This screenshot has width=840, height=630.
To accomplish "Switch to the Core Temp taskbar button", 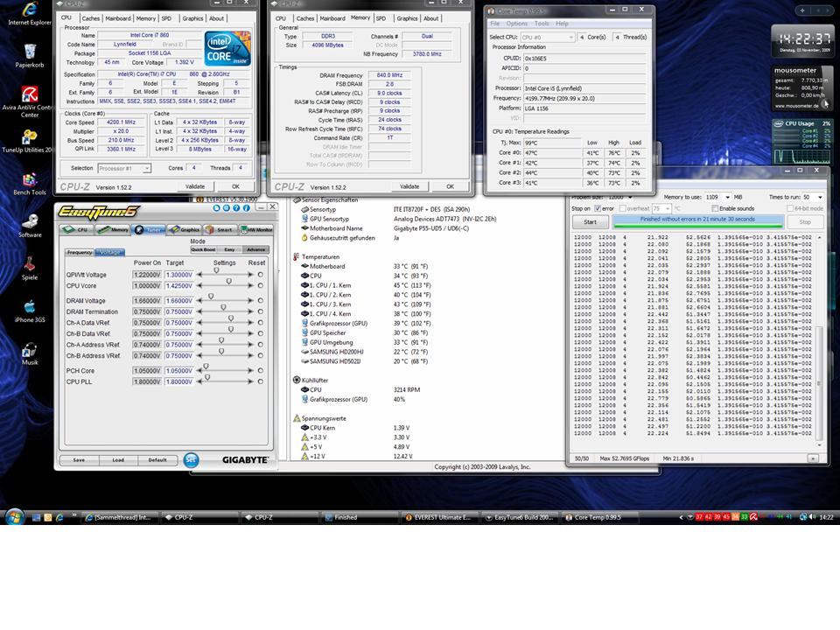I will pos(598,517).
